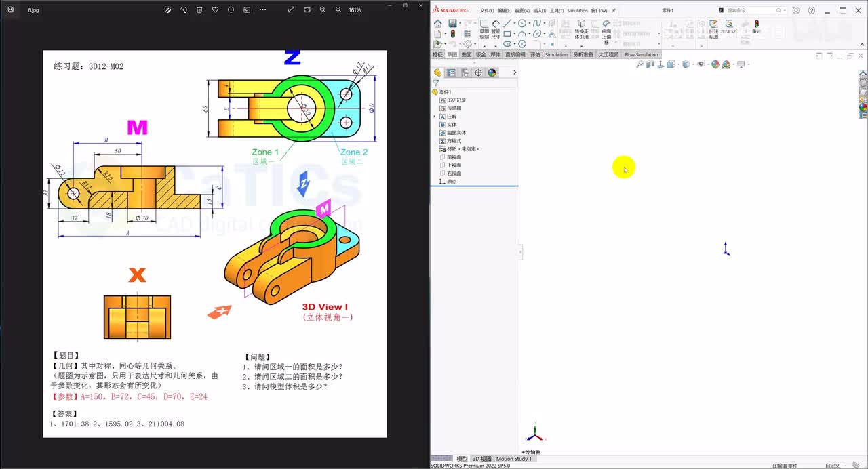The height and width of the screenshot is (469, 868).
Task: Open the ConfigurationManager tab
Action: tap(465, 73)
